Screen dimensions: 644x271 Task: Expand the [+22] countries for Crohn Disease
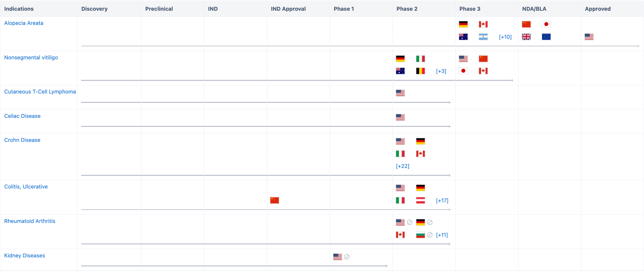pos(402,166)
